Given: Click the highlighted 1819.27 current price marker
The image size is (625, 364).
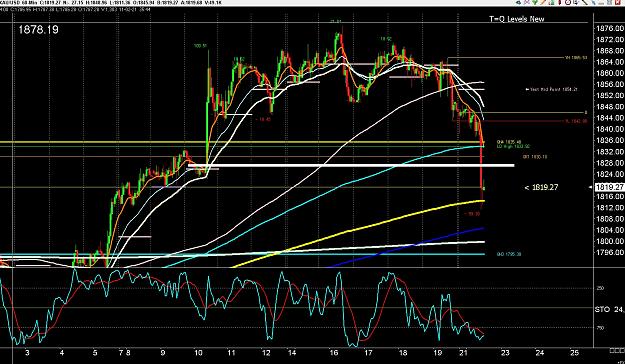Looking at the screenshot, I should pyautogui.click(x=609, y=187).
